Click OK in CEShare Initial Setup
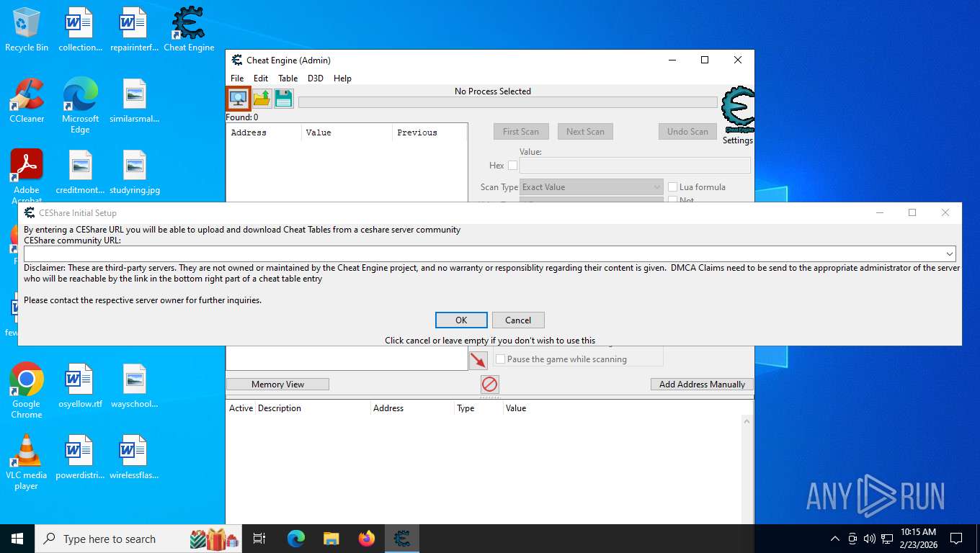980x553 pixels. click(461, 320)
